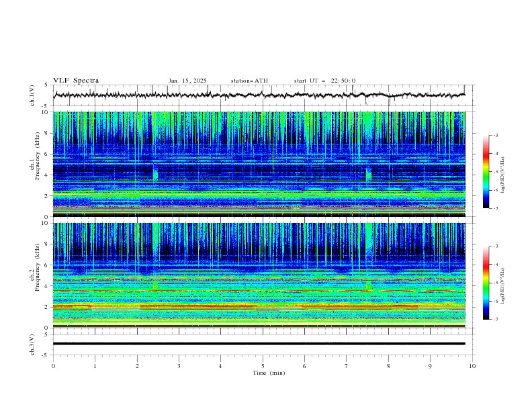Screen dimensions: 532x411
Task: Click the "ch.1(V)" waveform axis label
Action: point(32,95)
